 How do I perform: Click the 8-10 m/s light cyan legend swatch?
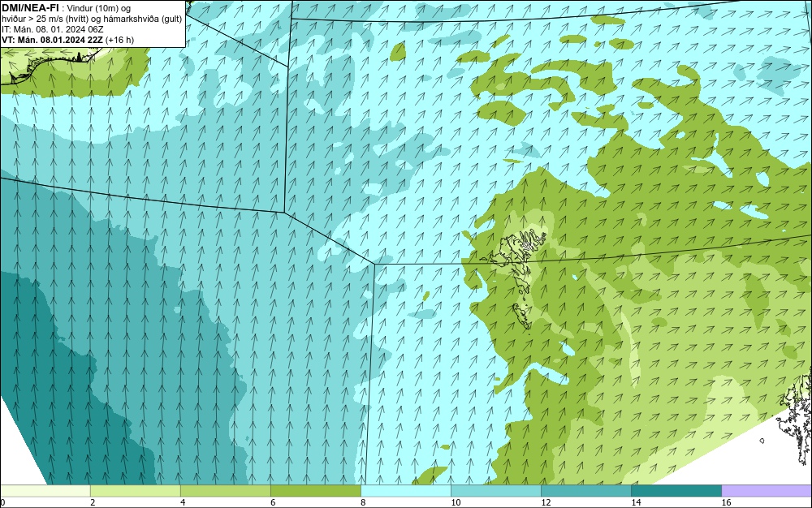click(x=405, y=490)
